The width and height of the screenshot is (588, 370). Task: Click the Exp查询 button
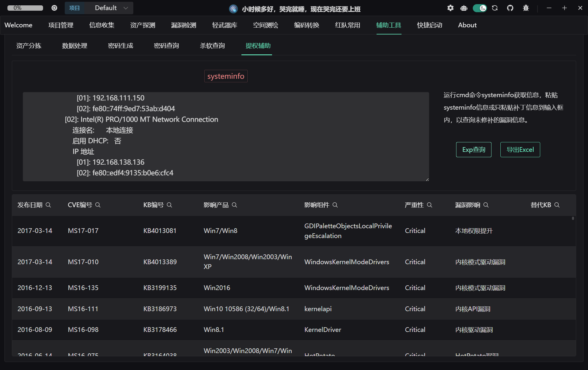(474, 150)
